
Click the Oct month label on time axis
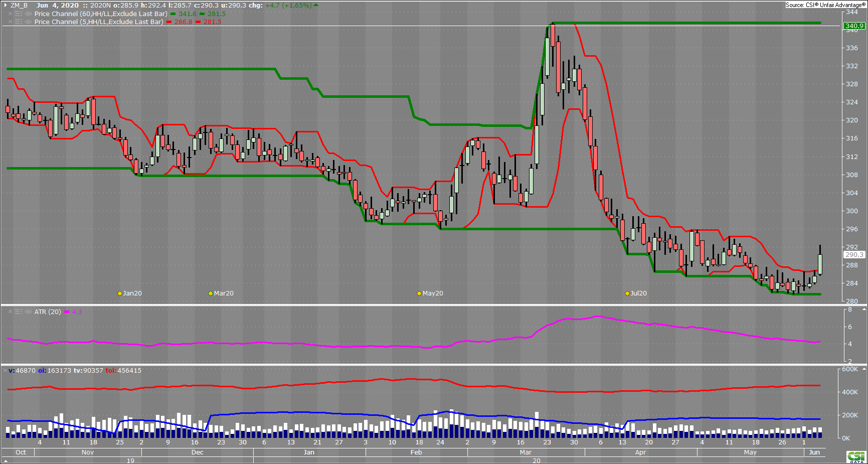tap(21, 452)
